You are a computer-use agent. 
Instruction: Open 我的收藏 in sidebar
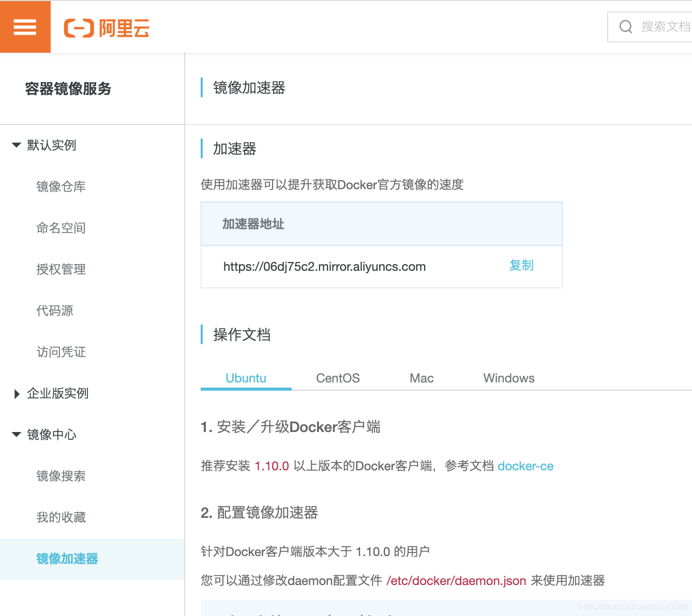[61, 517]
